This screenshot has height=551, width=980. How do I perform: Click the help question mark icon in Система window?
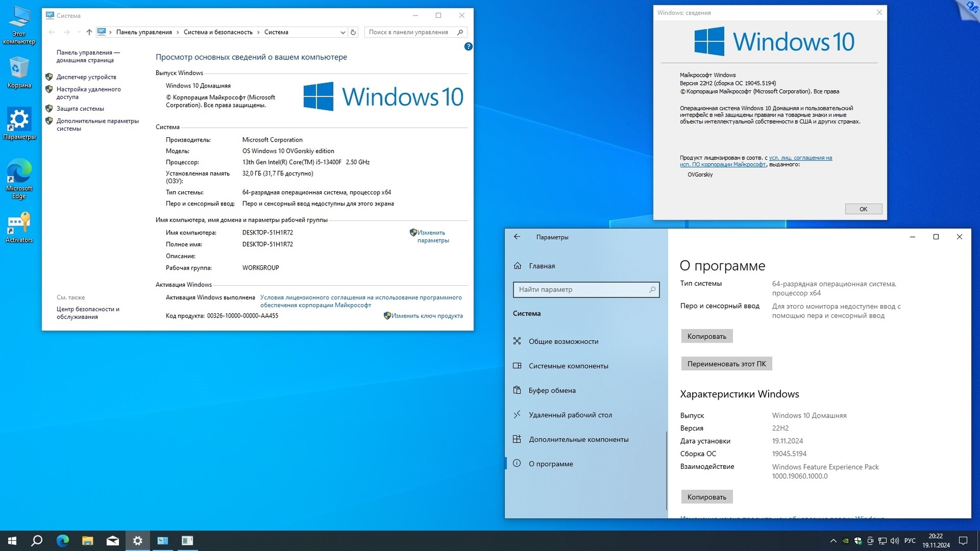coord(468,46)
